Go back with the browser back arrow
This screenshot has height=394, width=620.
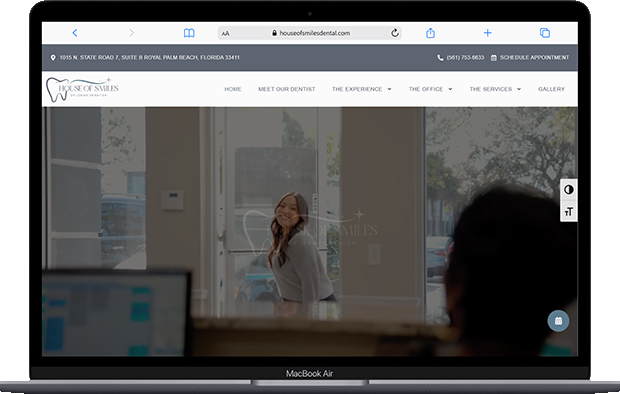[x=75, y=33]
